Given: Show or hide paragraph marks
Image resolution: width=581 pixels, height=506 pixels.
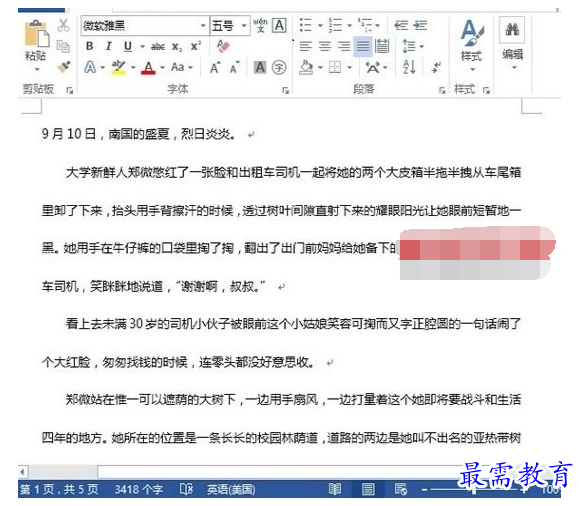Looking at the screenshot, I should 435,67.
